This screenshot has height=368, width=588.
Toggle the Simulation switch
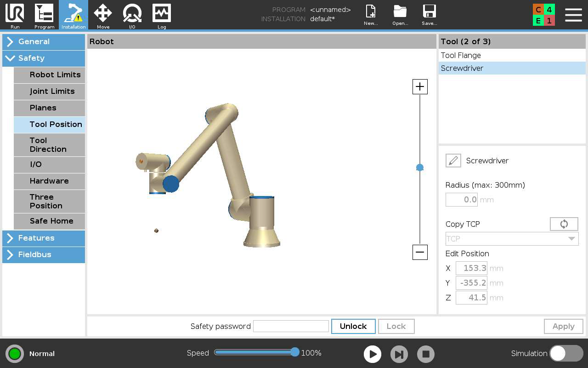pos(566,353)
